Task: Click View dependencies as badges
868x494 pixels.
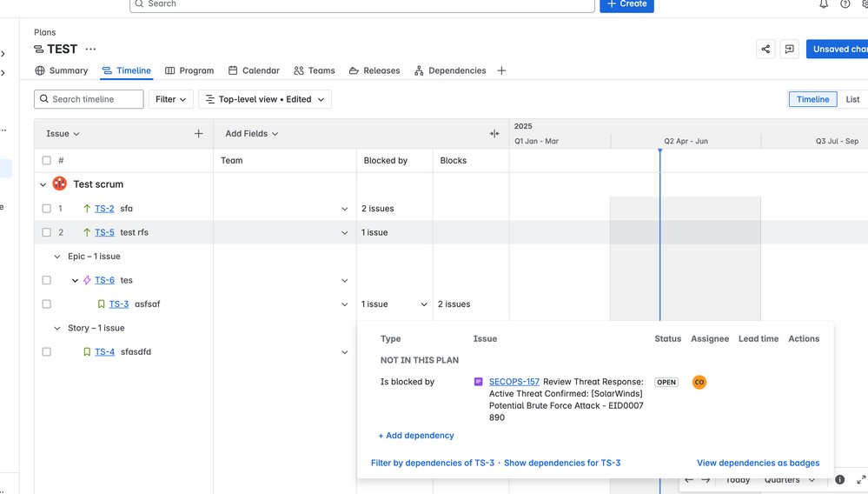Action: (758, 463)
